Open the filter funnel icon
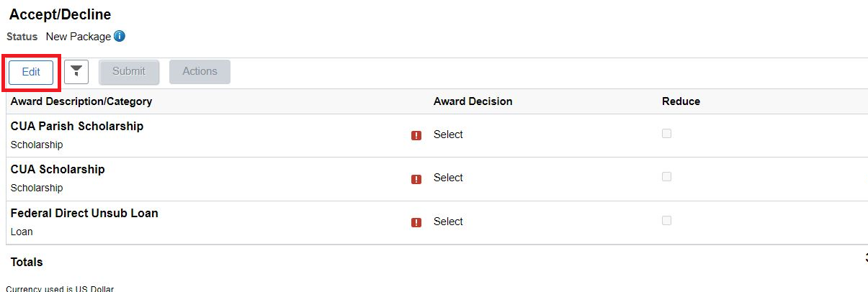The width and height of the screenshot is (868, 292). click(76, 72)
